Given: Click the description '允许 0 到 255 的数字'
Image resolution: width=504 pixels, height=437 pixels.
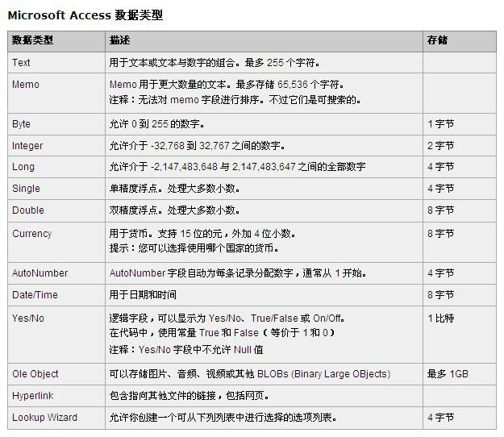Looking at the screenshot, I should click(x=156, y=124).
